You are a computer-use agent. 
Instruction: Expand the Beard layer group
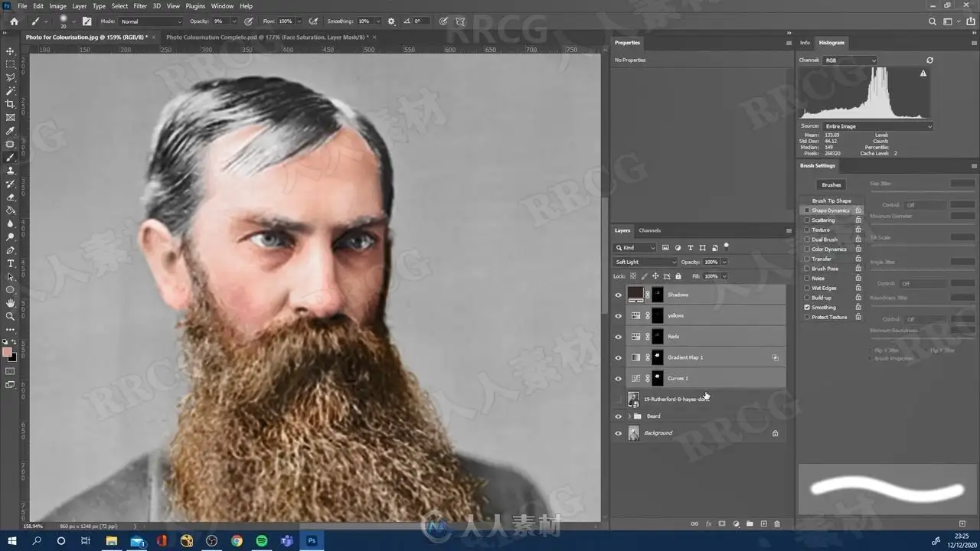[x=629, y=416]
